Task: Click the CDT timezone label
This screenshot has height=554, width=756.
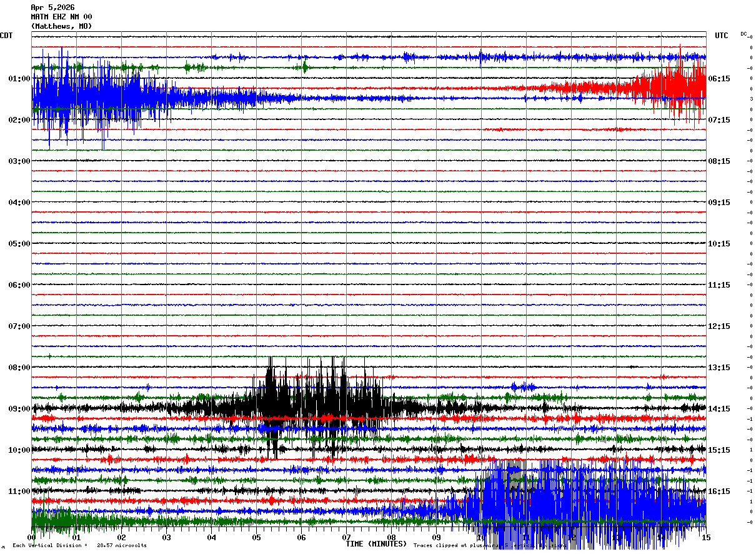Action: [x=6, y=36]
